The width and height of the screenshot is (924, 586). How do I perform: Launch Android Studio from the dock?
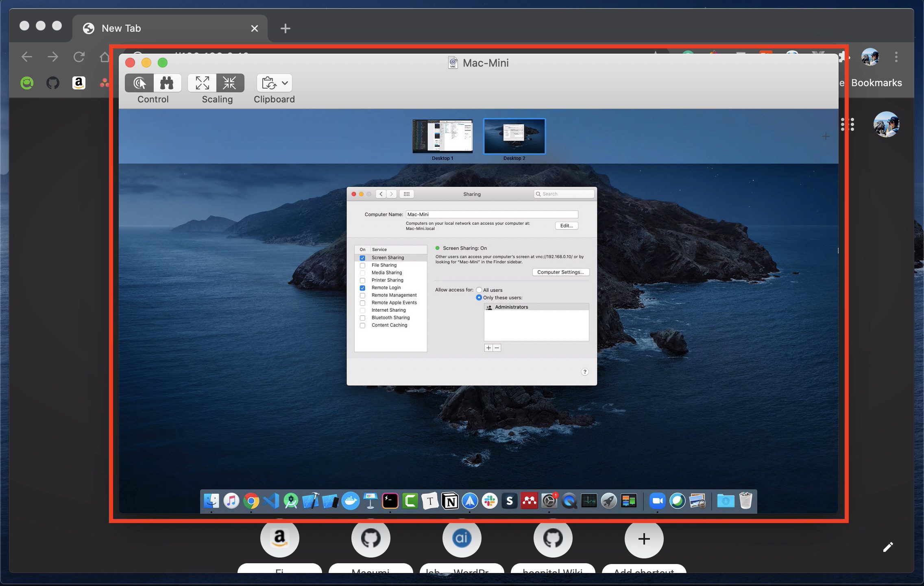[x=291, y=501]
